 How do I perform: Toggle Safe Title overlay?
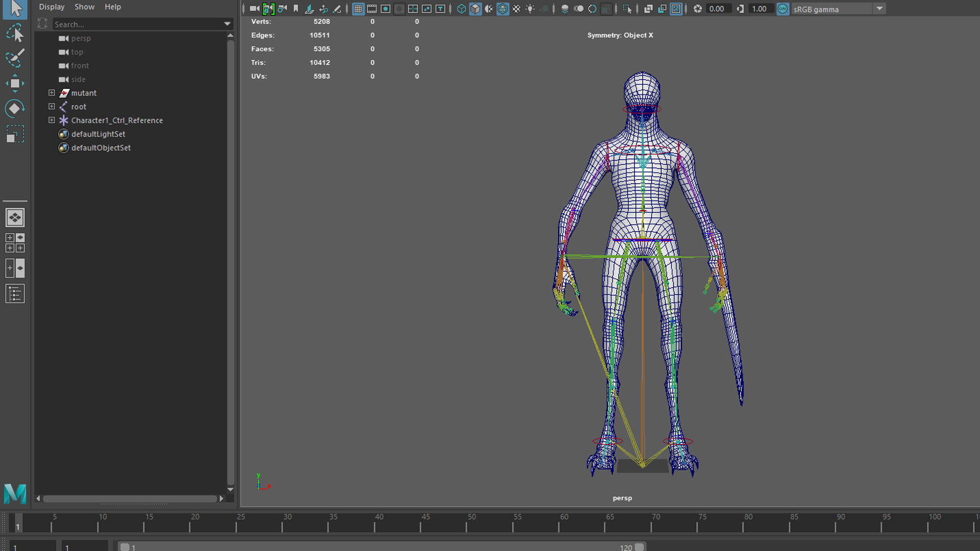[440, 9]
